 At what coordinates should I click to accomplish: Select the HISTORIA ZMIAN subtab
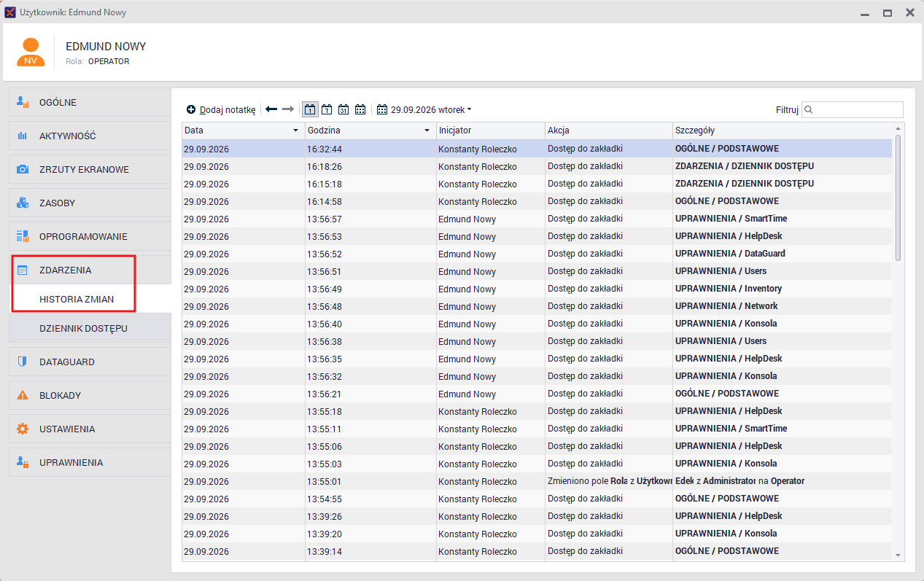[90, 300]
